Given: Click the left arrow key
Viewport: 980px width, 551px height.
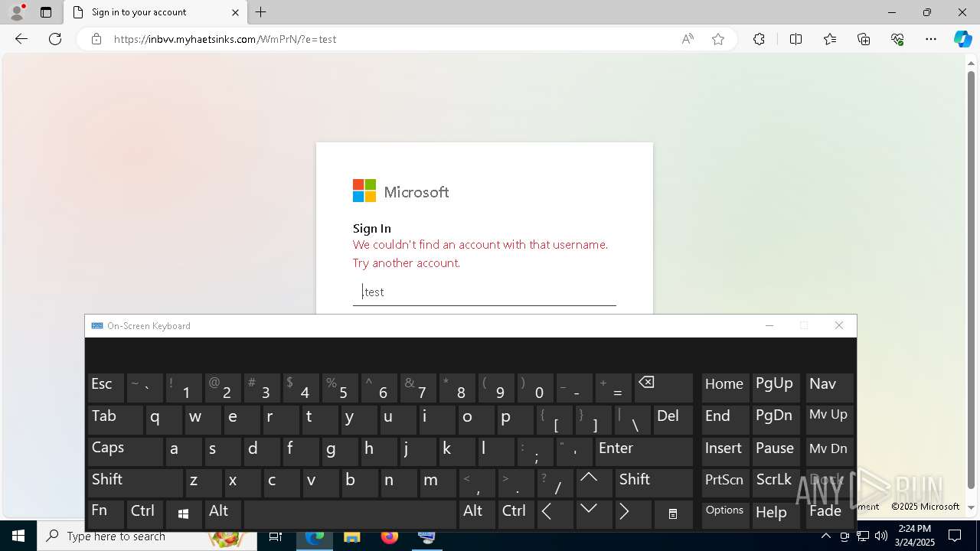Looking at the screenshot, I should coord(554,514).
